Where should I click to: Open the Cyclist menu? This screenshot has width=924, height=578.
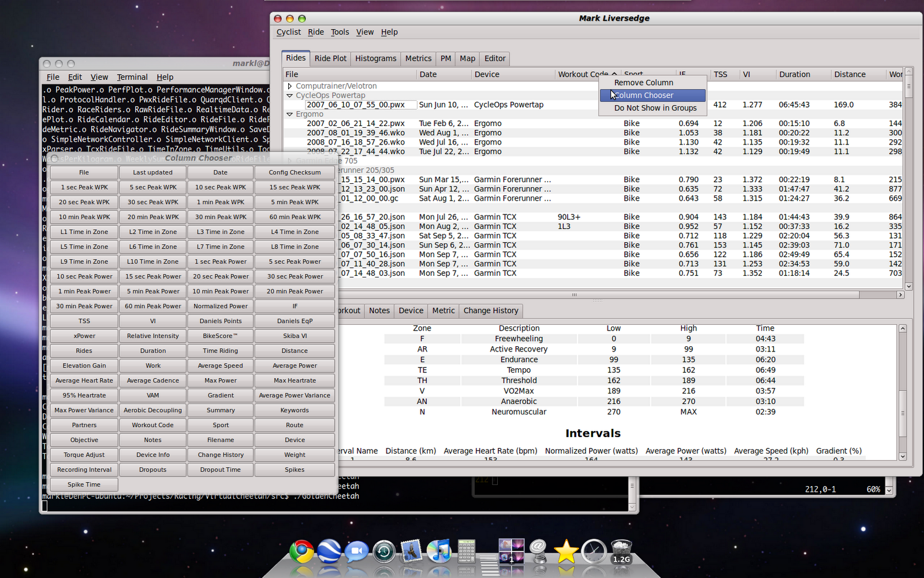[x=289, y=32]
